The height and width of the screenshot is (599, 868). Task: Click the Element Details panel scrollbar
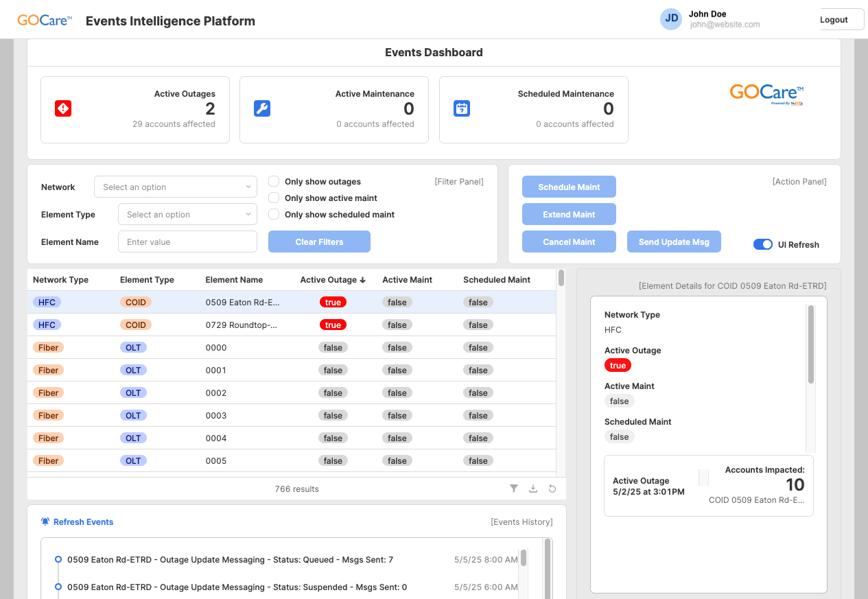pos(811,344)
